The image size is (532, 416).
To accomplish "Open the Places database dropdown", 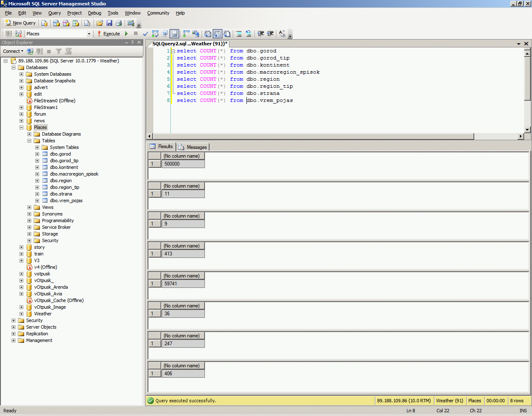I will [89, 34].
